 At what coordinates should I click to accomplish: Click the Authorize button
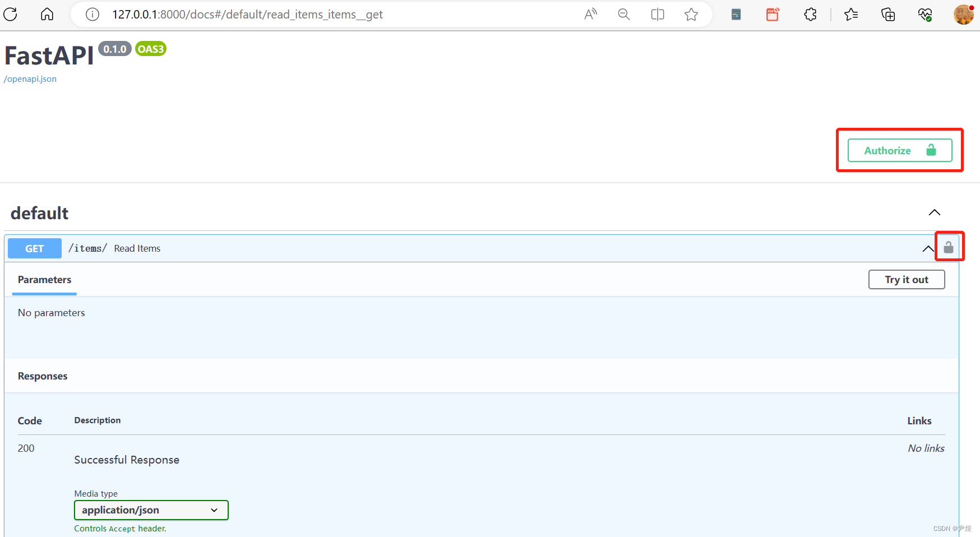(900, 150)
